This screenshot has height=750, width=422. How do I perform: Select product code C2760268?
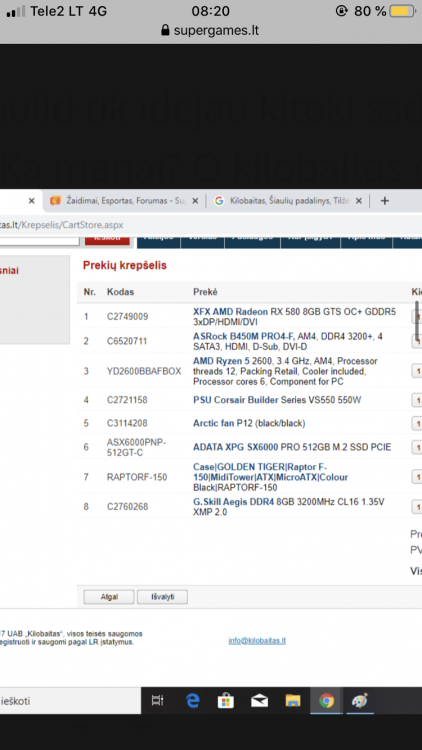[127, 507]
